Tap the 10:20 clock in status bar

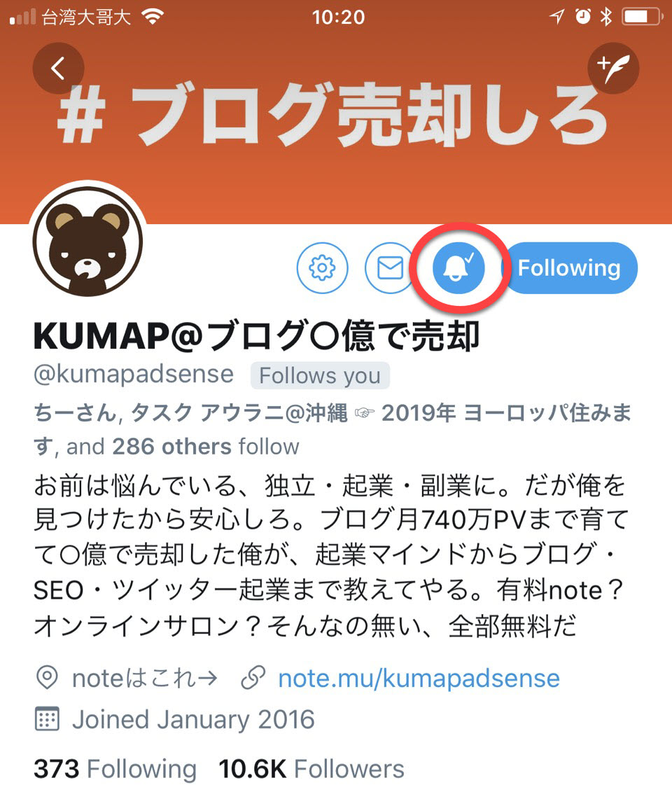point(339,18)
